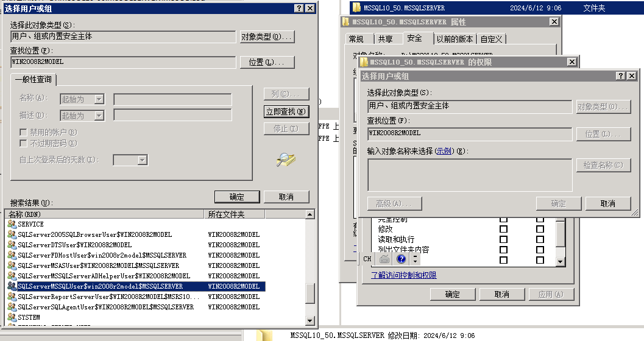Viewport: 644px width, 341px height.
Task: Click the help question-mark in the left 选择用户或组 dialog
Action: [299, 8]
